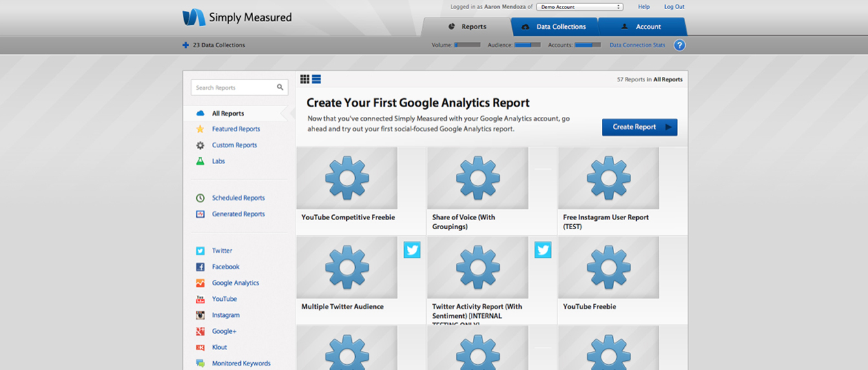Open Free Instagram User Report thumbnail

609,178
